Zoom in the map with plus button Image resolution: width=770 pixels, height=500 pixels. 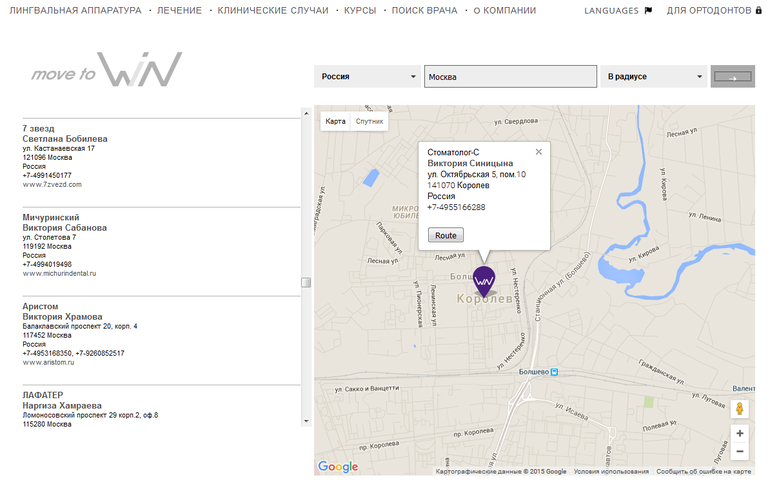point(740,433)
